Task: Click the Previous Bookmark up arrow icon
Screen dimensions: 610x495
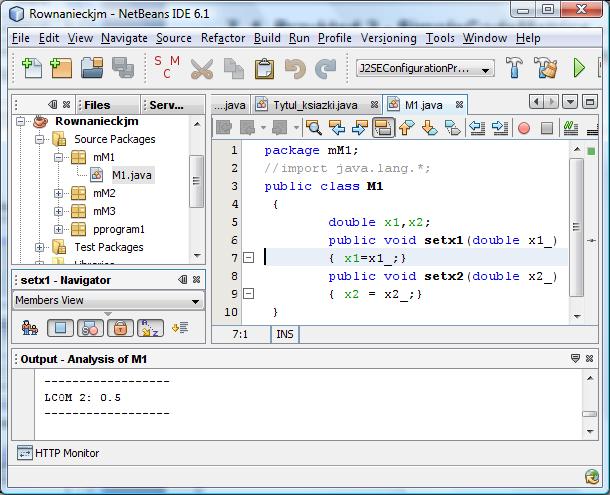Action: (407, 127)
